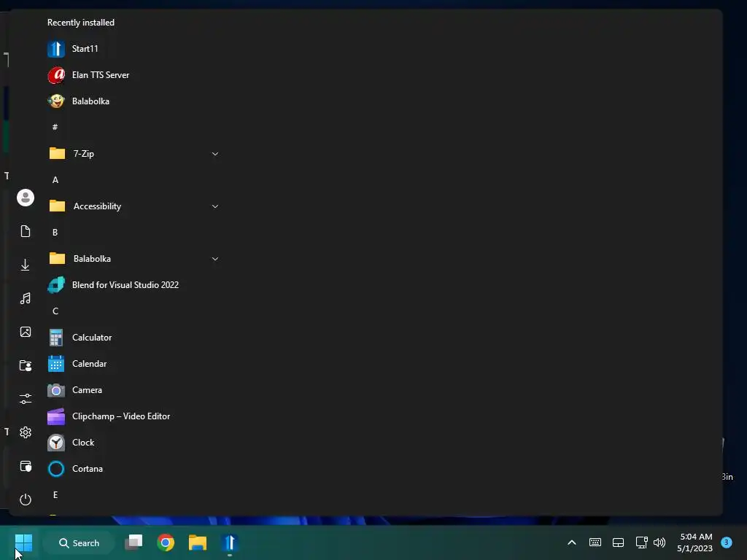Image resolution: width=747 pixels, height=560 pixels.
Task: Click Start11 icon on taskbar
Action: coord(230,542)
